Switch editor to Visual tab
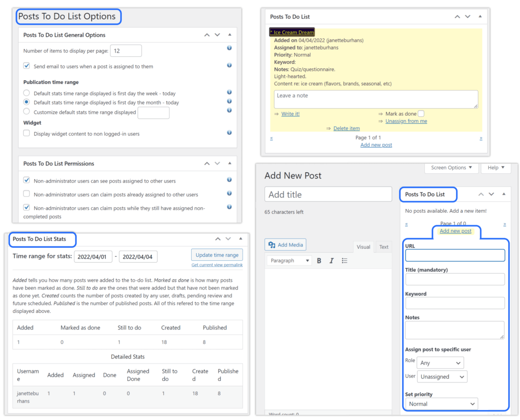This screenshot has height=420, width=520. (x=364, y=247)
